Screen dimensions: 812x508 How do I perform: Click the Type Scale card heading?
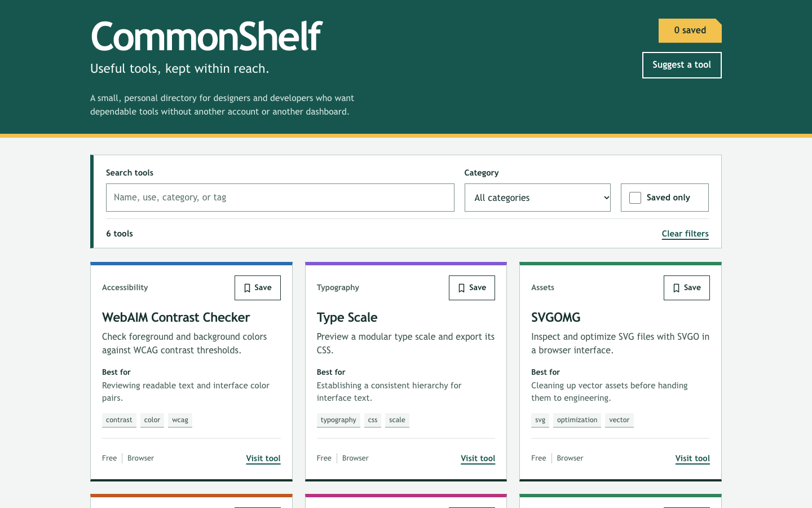point(347,317)
